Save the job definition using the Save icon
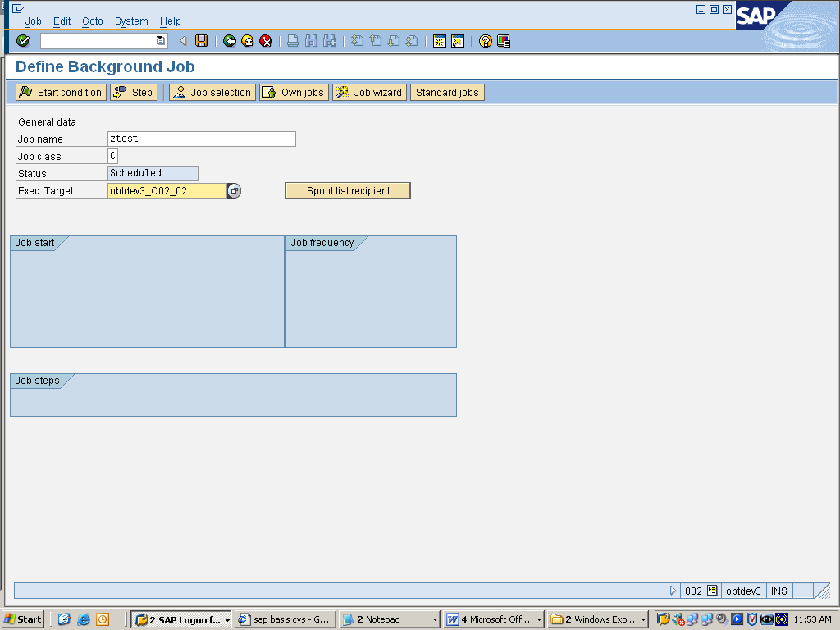 click(x=201, y=40)
